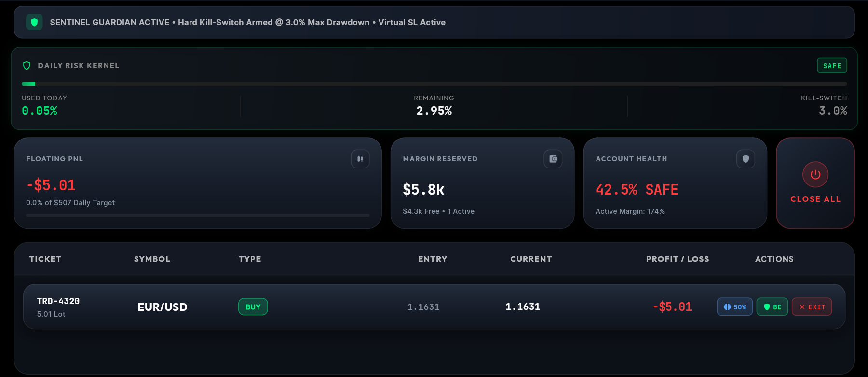The image size is (868, 377).
Task: Click the ENTRY column header
Action: (x=433, y=259)
